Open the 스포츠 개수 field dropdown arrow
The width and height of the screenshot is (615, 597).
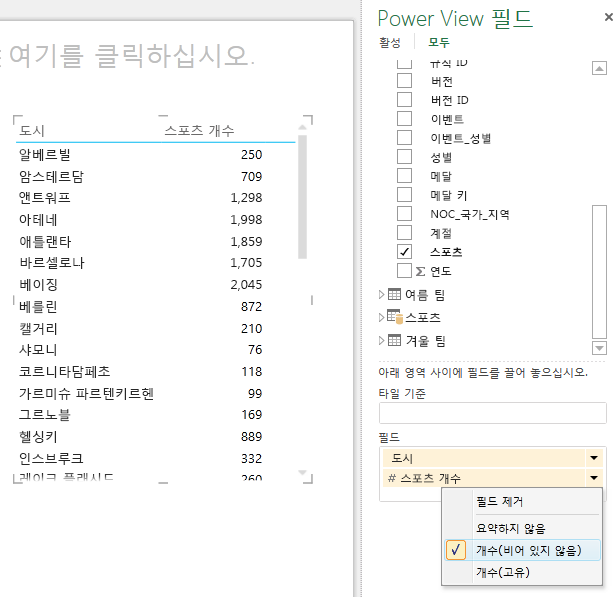pyautogui.click(x=594, y=477)
